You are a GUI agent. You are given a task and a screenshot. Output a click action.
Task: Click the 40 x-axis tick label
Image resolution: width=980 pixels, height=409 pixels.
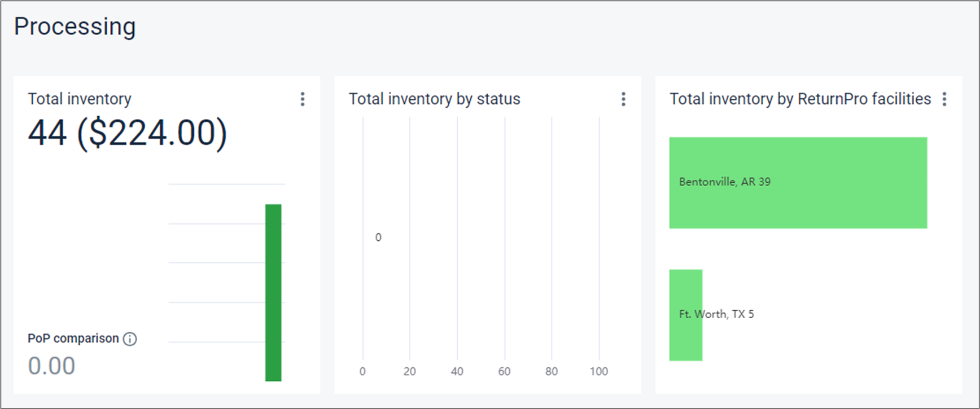pyautogui.click(x=457, y=371)
